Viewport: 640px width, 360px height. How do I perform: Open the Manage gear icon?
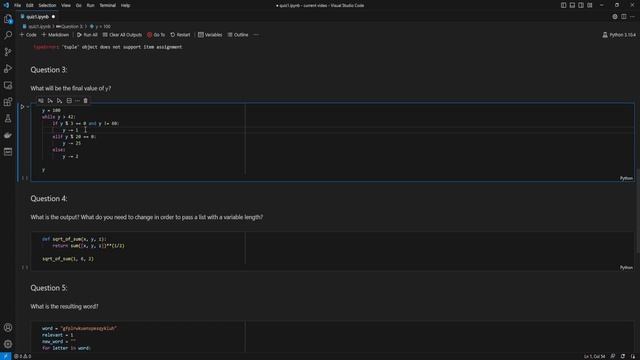tap(8, 344)
